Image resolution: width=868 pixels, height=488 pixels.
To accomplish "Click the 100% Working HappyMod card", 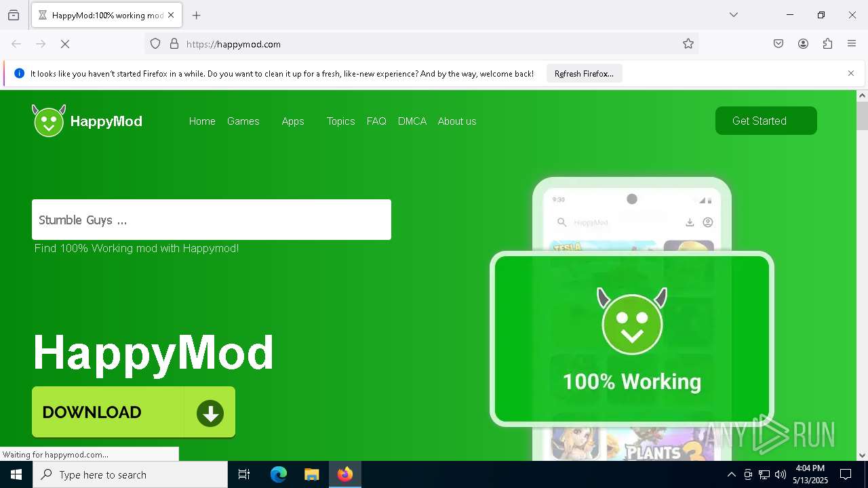I will [x=632, y=339].
